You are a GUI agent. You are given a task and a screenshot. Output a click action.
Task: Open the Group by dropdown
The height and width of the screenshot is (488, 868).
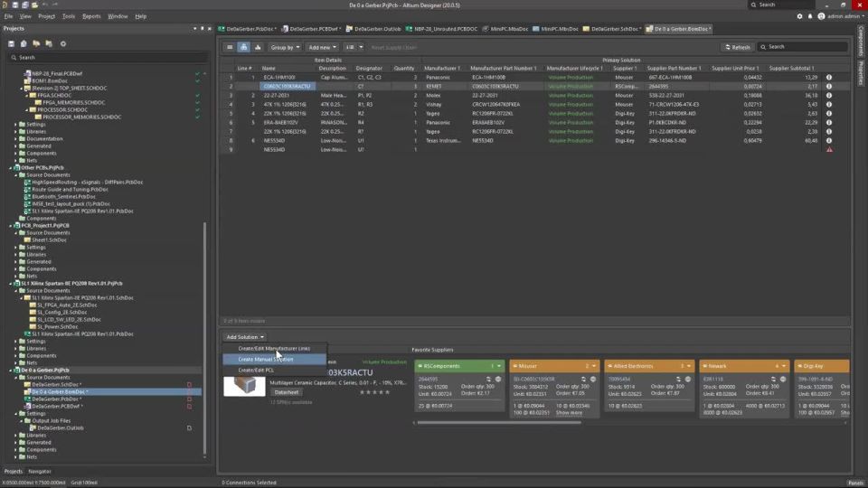click(x=285, y=48)
